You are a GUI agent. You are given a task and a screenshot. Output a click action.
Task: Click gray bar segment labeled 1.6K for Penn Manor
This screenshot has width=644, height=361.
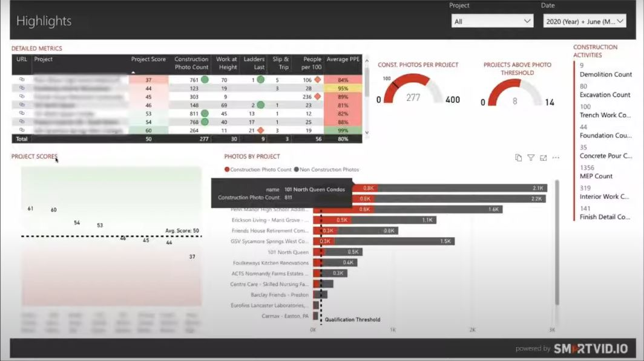click(438, 209)
